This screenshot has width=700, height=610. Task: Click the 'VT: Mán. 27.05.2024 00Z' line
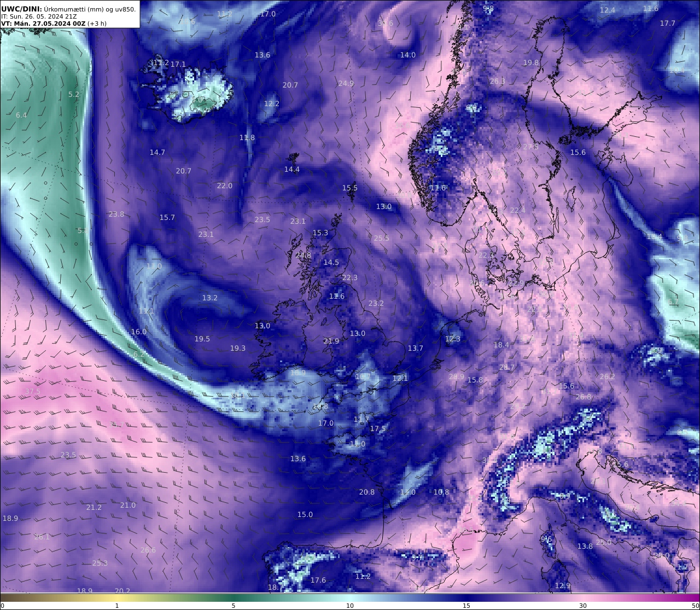(x=43, y=24)
